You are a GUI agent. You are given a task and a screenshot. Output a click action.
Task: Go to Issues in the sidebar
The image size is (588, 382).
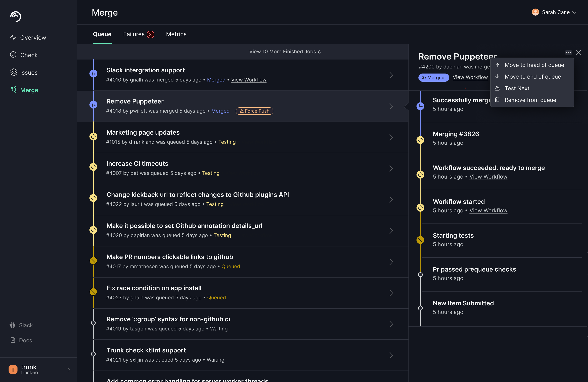click(x=24, y=72)
